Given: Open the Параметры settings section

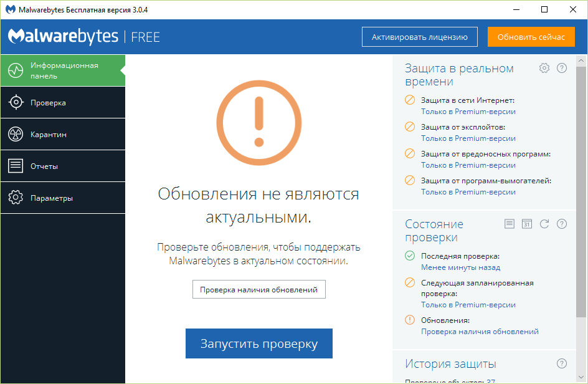Looking at the screenshot, I should click(63, 198).
